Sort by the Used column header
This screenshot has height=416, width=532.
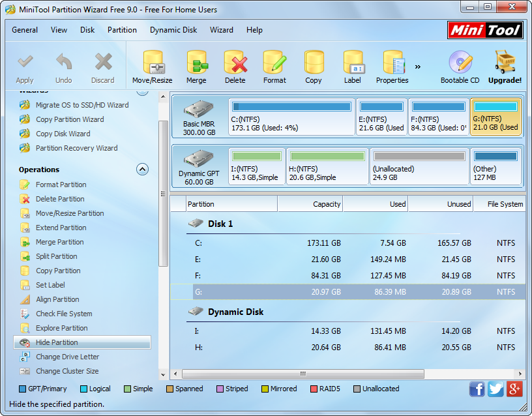376,204
